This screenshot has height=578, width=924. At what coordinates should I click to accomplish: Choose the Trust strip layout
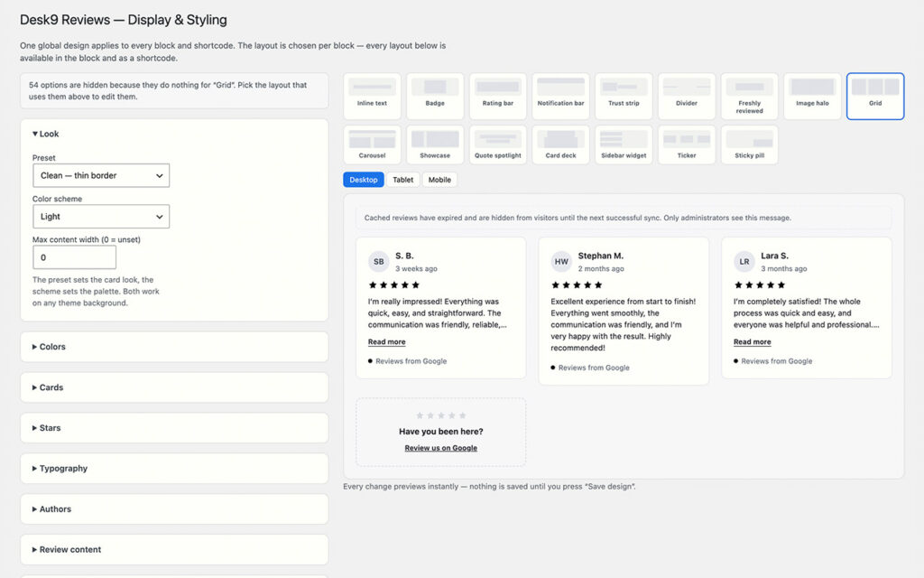624,96
